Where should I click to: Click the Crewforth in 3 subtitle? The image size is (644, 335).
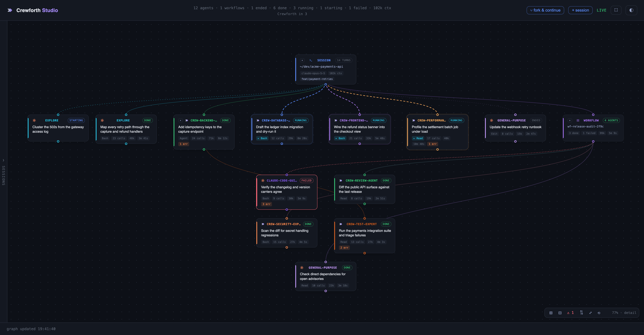[x=292, y=14]
